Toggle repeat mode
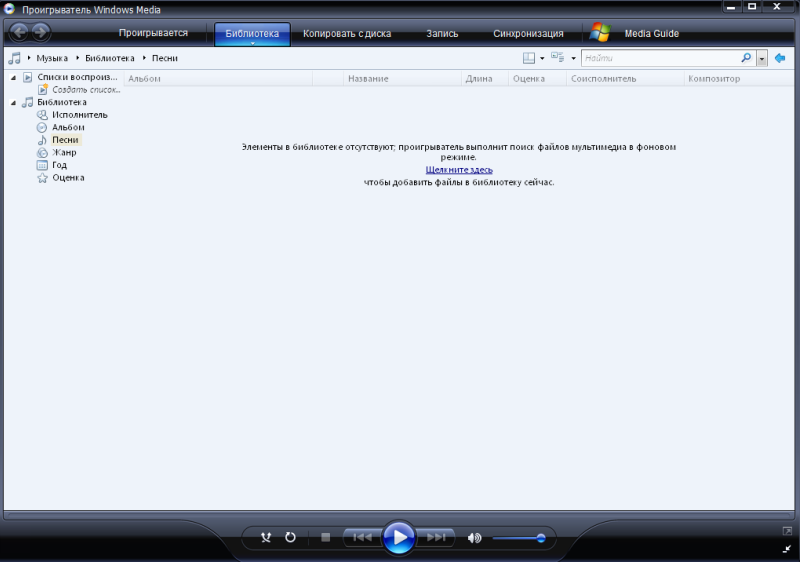800x562 pixels. pyautogui.click(x=290, y=537)
